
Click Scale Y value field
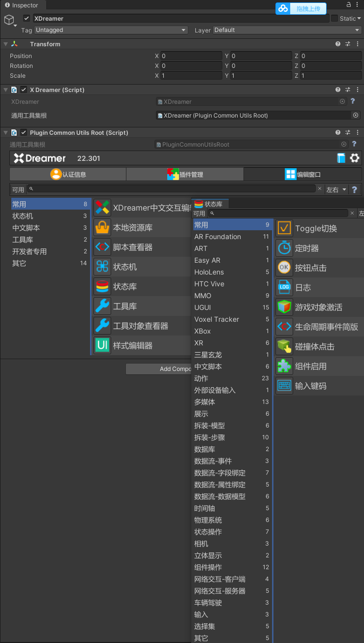pyautogui.click(x=261, y=76)
